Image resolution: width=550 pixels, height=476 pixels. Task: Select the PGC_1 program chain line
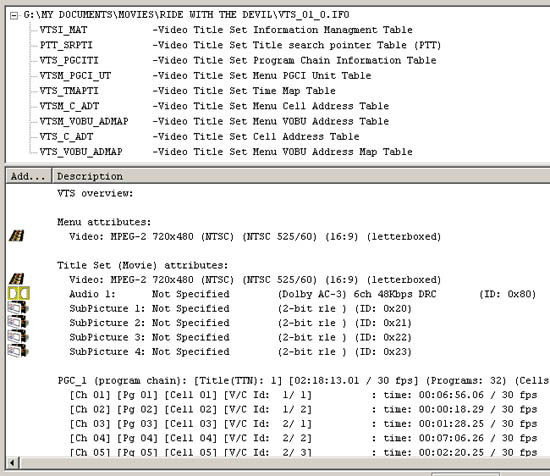[x=304, y=381]
